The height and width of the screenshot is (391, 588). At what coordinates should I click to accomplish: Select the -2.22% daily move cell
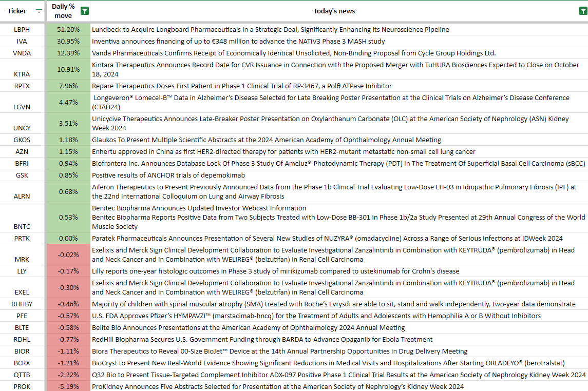point(68,375)
